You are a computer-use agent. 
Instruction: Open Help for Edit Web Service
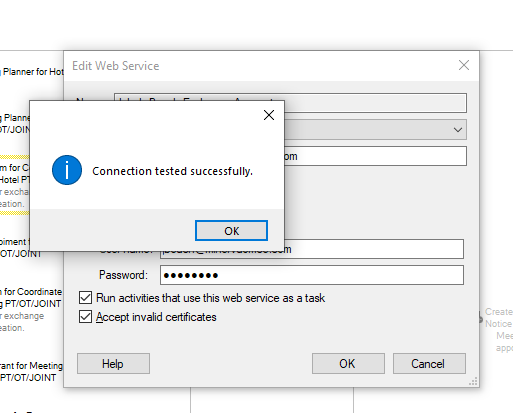coord(113,364)
